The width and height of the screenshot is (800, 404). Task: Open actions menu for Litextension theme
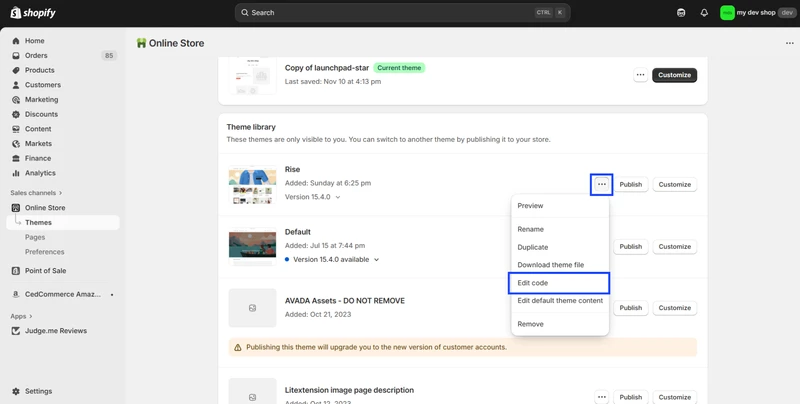click(x=602, y=397)
